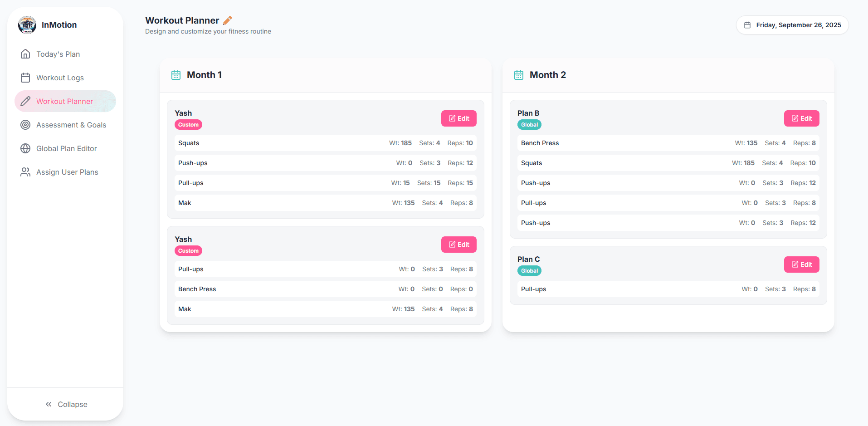Click the Month 1 calendar icon
The image size is (868, 426).
(176, 75)
